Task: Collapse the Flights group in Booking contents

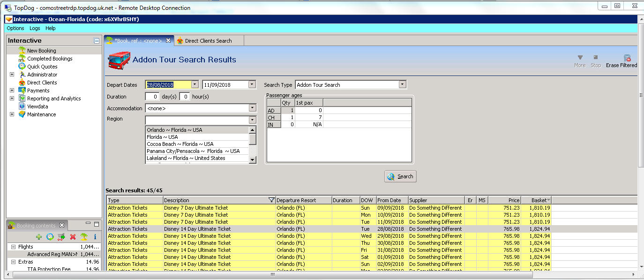Action: point(14,247)
